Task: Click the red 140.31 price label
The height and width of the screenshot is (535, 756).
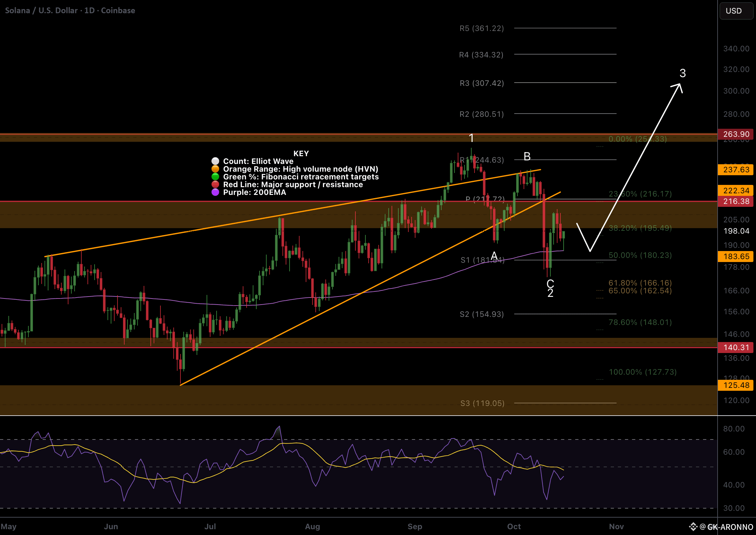Action: [x=736, y=347]
